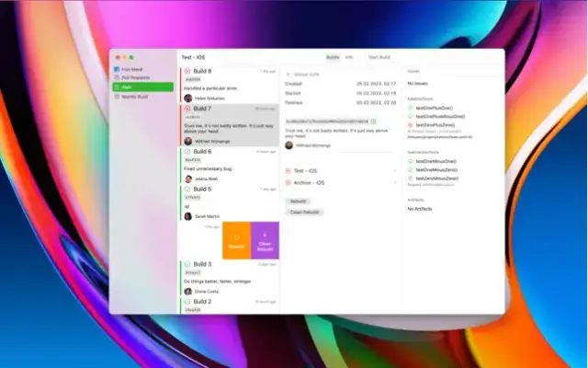Click Jelena Nom's avatar on Build 6
The width and height of the screenshot is (588, 368).
[x=187, y=178]
